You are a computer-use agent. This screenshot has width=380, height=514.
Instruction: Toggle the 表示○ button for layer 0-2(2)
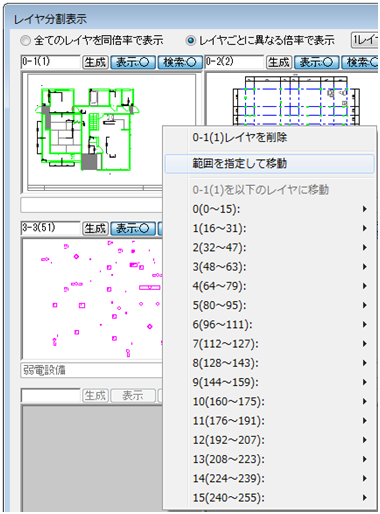[317, 62]
